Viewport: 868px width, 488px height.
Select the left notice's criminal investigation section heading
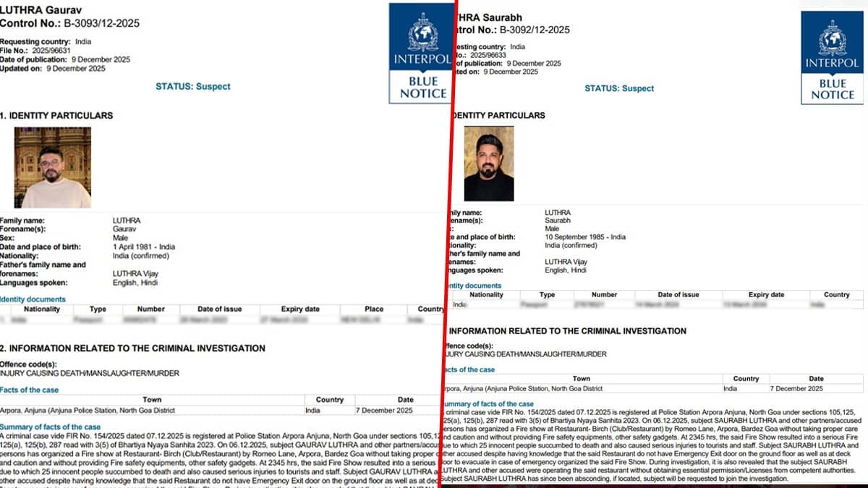[x=132, y=348]
